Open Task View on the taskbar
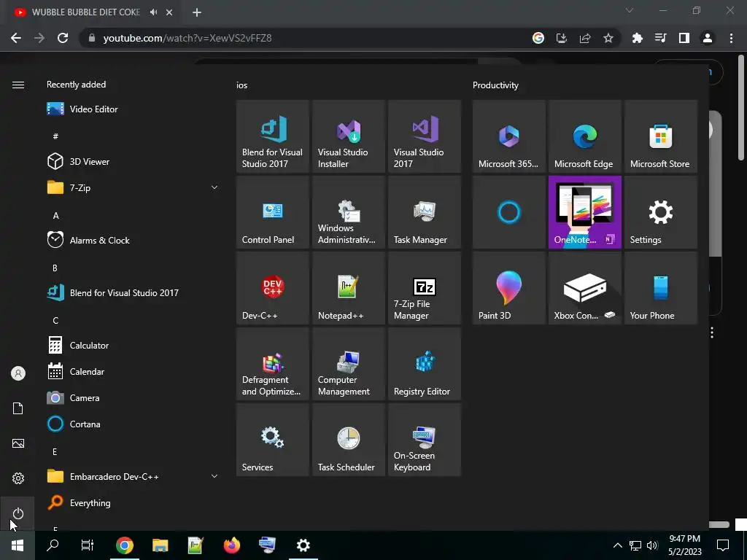 [x=88, y=545]
